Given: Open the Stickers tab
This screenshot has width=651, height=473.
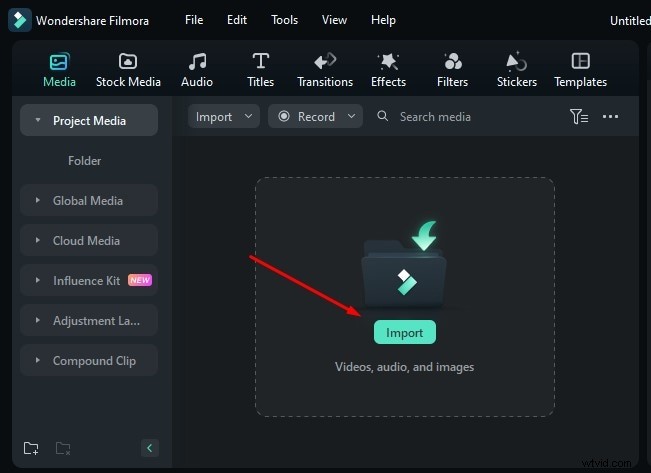Looking at the screenshot, I should pyautogui.click(x=516, y=70).
